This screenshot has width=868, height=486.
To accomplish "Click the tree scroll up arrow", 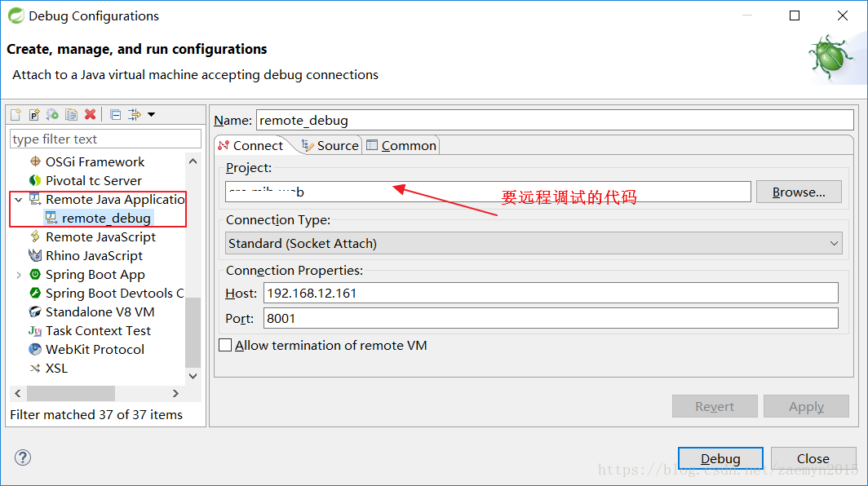I will pyautogui.click(x=193, y=161).
